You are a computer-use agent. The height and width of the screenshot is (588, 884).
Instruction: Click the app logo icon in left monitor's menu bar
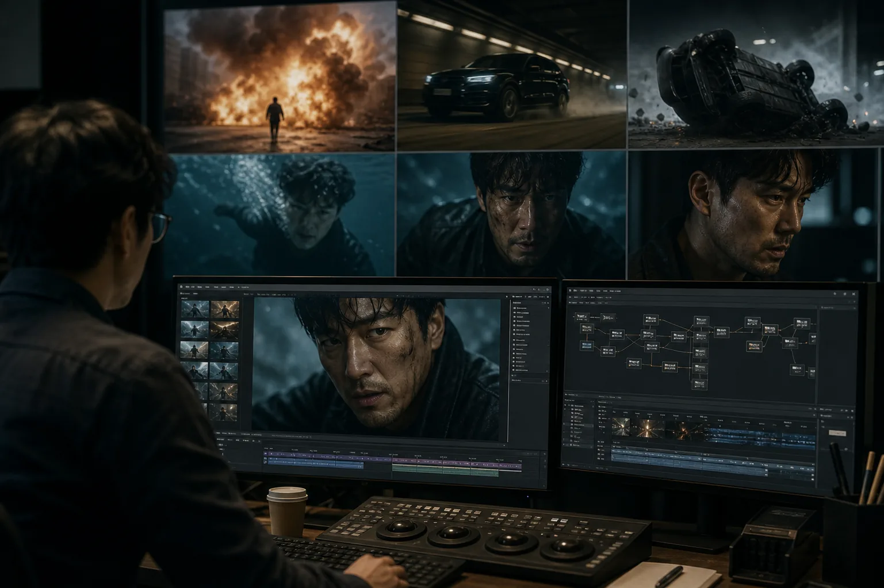click(181, 286)
